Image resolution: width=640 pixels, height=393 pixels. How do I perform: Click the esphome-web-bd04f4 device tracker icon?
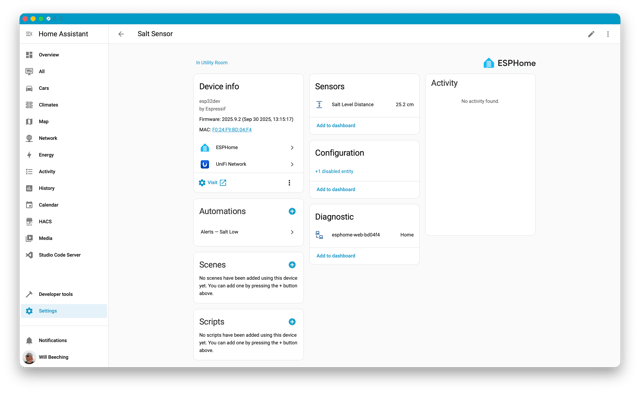319,235
